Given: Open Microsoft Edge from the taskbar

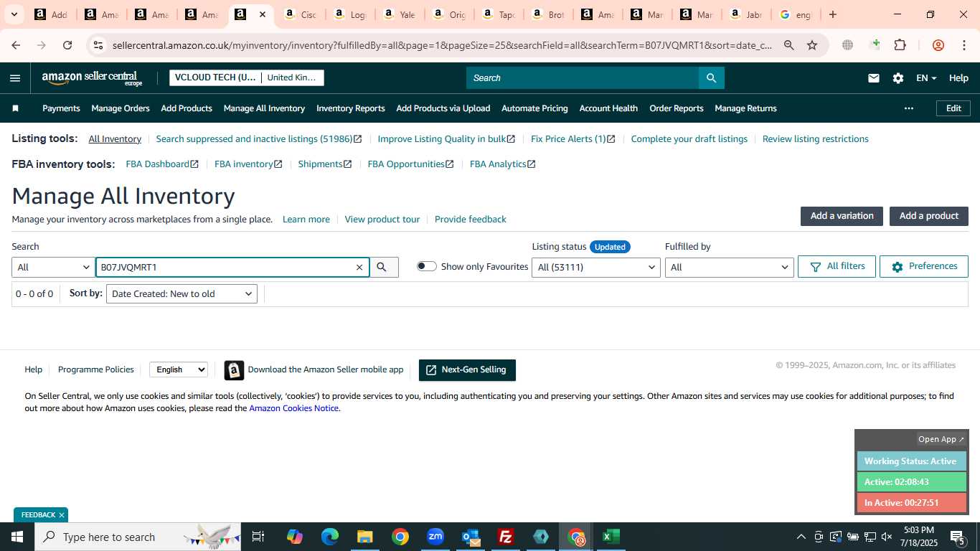Looking at the screenshot, I should point(330,537).
